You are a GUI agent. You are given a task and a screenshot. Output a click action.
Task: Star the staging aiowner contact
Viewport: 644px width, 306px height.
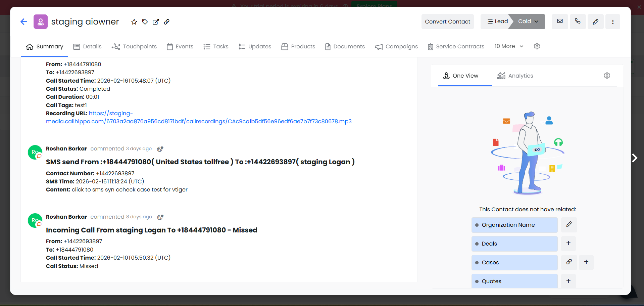coord(134,22)
